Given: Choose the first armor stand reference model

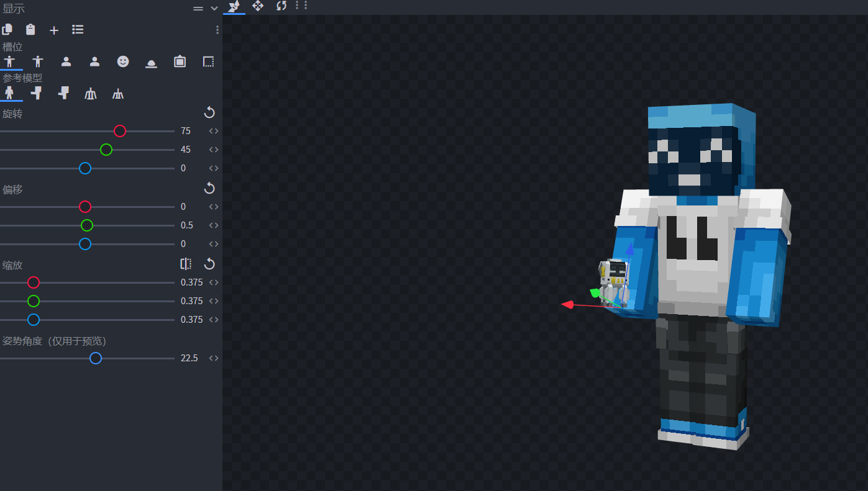Looking at the screenshot, I should pos(91,94).
